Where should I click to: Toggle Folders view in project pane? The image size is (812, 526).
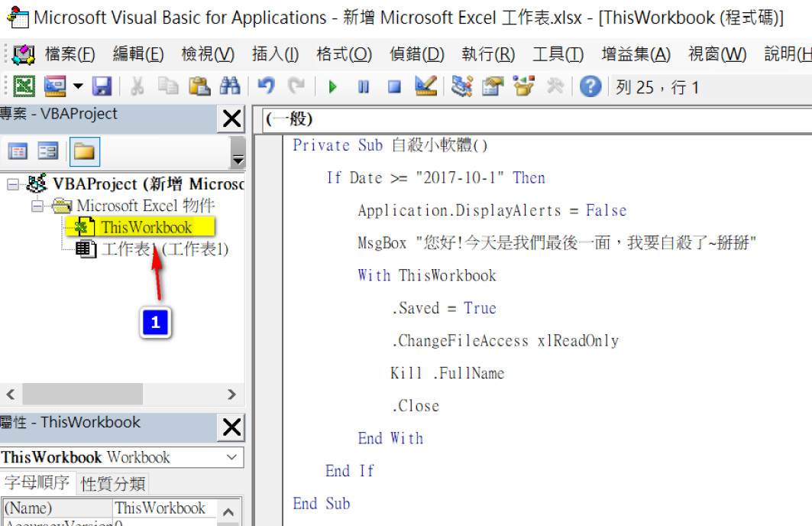pos(84,151)
